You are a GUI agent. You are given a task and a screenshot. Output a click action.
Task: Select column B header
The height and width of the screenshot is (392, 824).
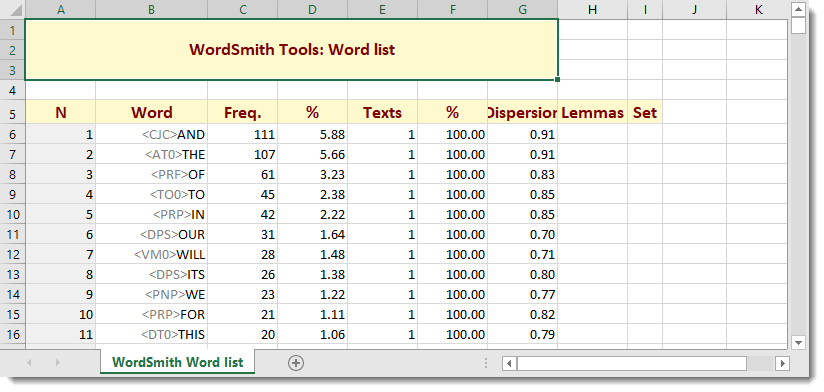(x=151, y=9)
